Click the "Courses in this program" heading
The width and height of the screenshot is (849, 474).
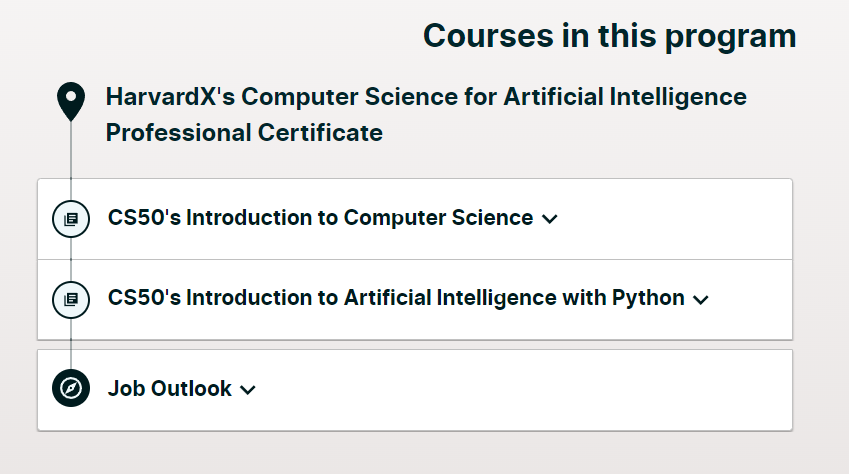coord(609,36)
